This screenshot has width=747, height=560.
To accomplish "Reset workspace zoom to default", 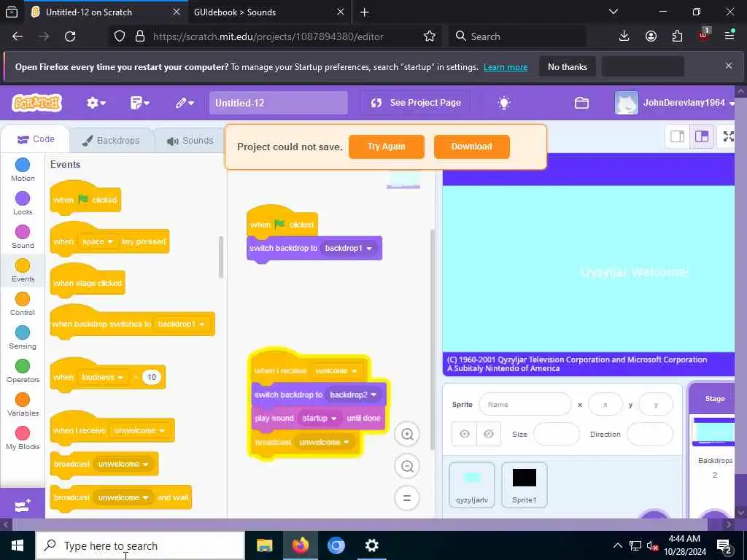I will tap(407, 498).
